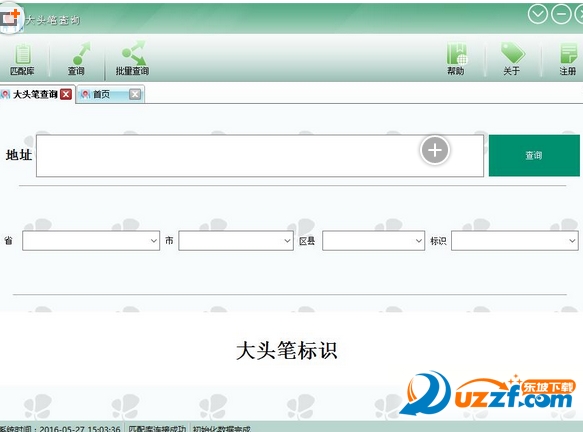Click the gray plus circle in address box
The height and width of the screenshot is (432, 583).
[x=435, y=151]
